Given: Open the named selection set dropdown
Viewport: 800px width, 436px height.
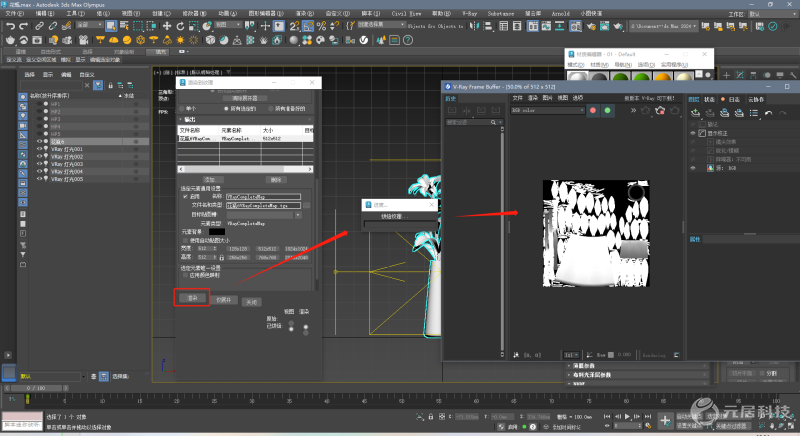Looking at the screenshot, I should [x=381, y=25].
